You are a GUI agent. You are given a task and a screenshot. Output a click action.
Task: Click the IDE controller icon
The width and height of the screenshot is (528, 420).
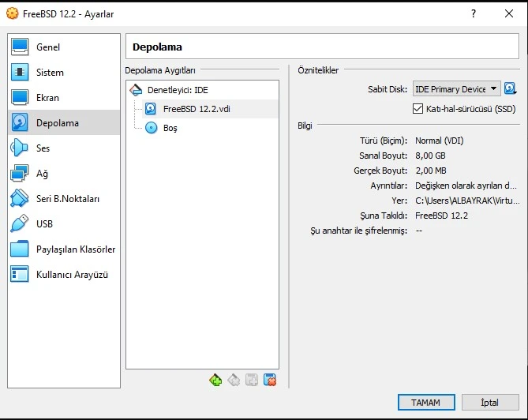pos(136,90)
